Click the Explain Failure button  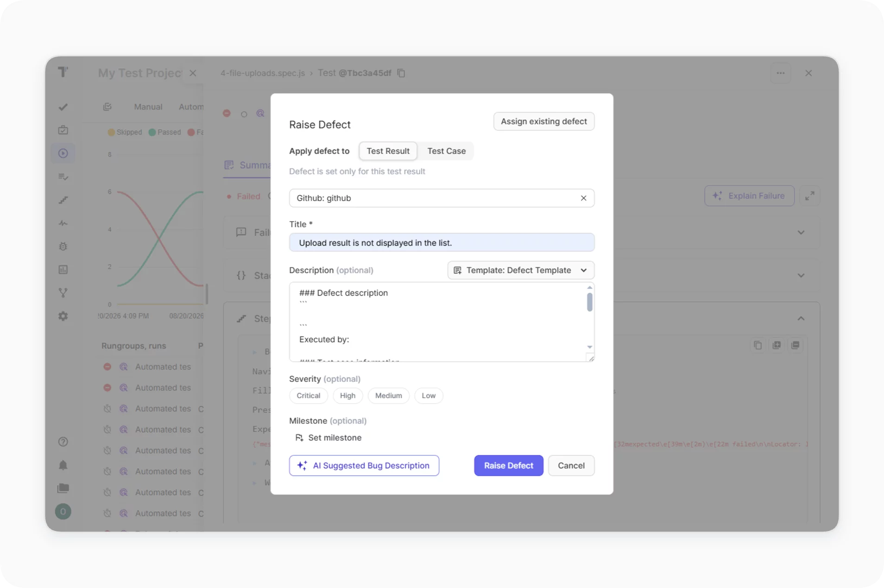[749, 196]
